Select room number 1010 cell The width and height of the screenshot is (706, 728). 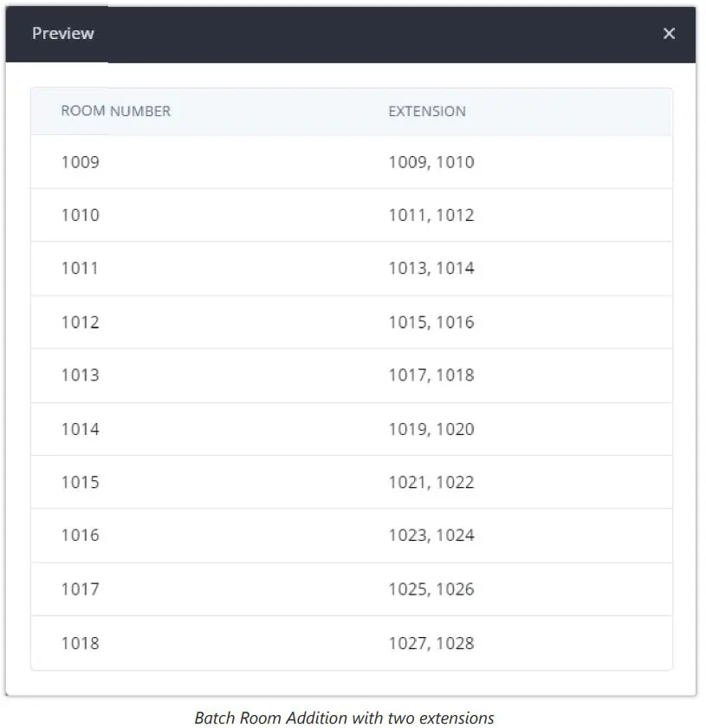[80, 215]
